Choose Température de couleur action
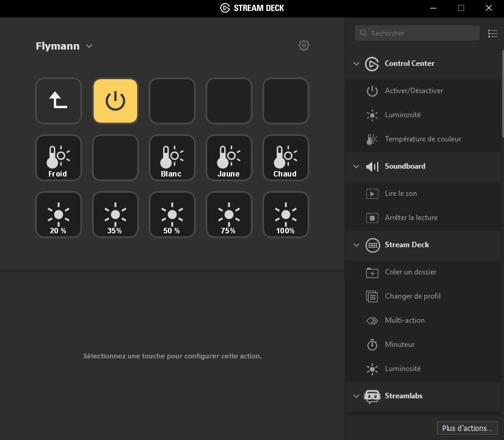Viewport: 504px width, 440px height. pyautogui.click(x=423, y=139)
